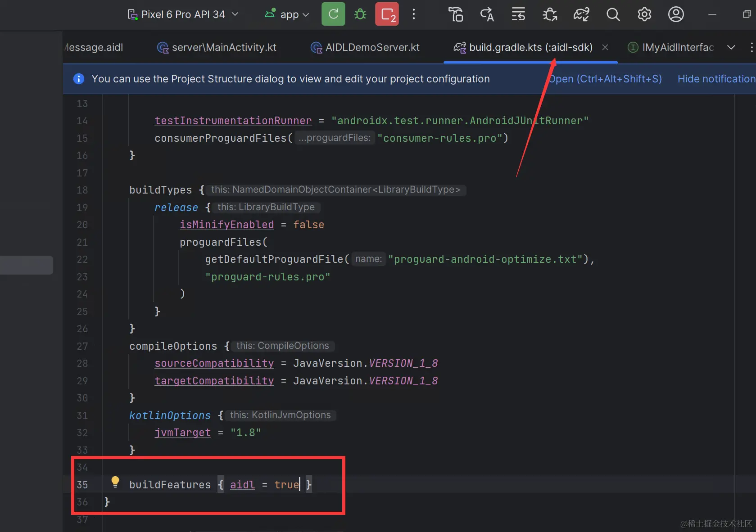
Task: Click testInstrumentationRunner on line 14
Action: 233,121
